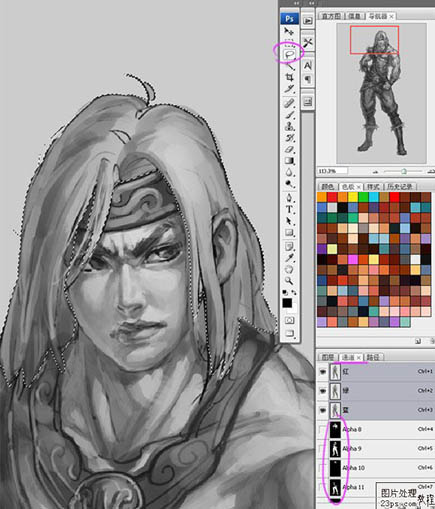This screenshot has width=435, height=509.
Task: Click the Navigator zoom out icon
Action: (x=375, y=172)
